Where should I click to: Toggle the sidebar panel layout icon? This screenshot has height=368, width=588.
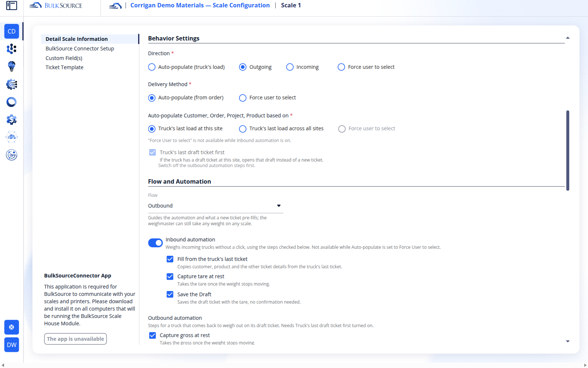(11, 6)
